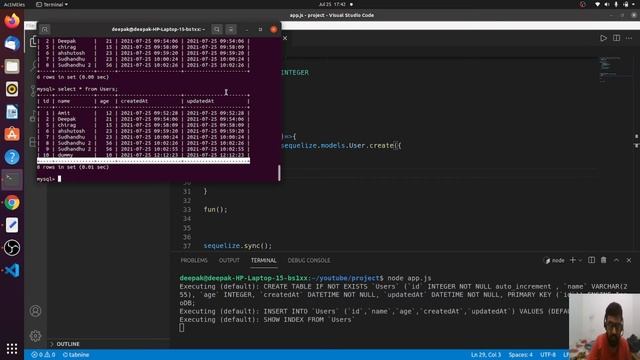Select the TERMINAL tab
This screenshot has height=360, width=640.
pyautogui.click(x=264, y=260)
